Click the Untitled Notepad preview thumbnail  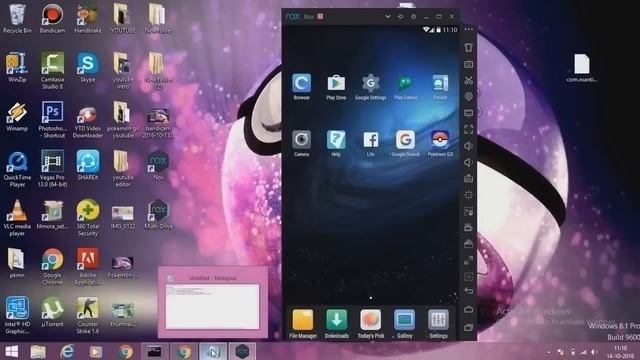click(x=213, y=302)
